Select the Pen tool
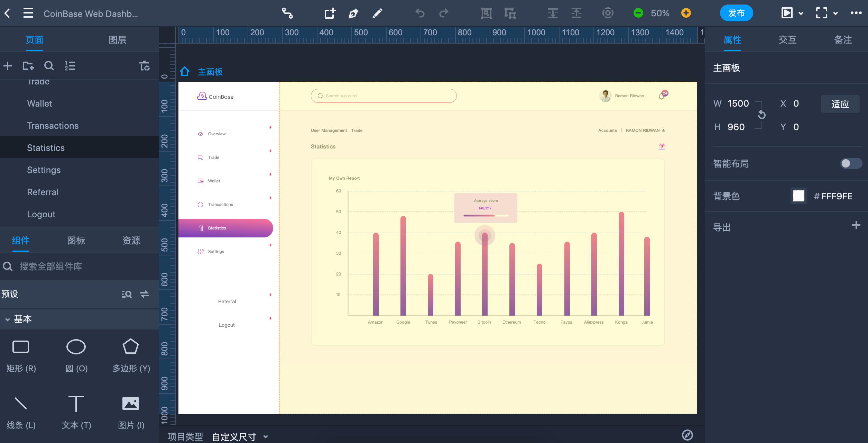Viewport: 868px width, 443px height. [x=353, y=13]
